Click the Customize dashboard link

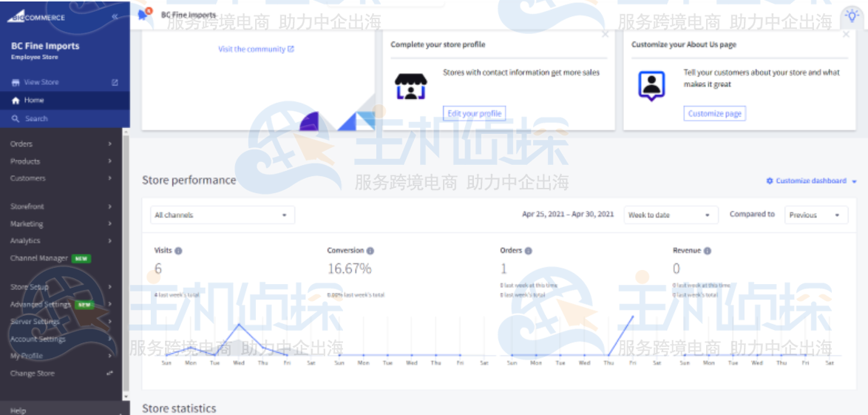pyautogui.click(x=811, y=181)
